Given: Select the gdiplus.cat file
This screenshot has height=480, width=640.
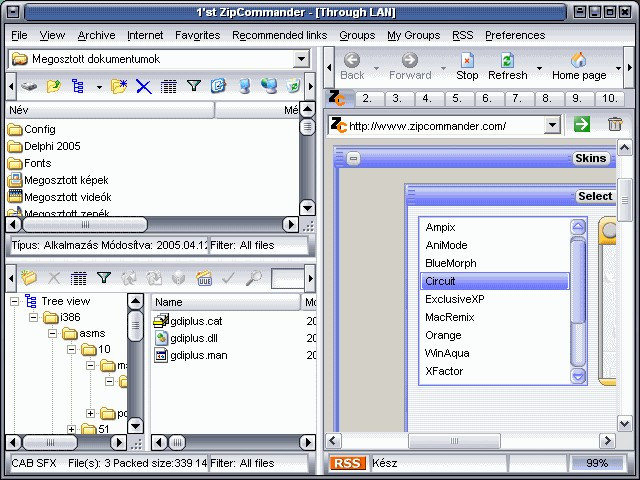Looking at the screenshot, I should (x=188, y=321).
